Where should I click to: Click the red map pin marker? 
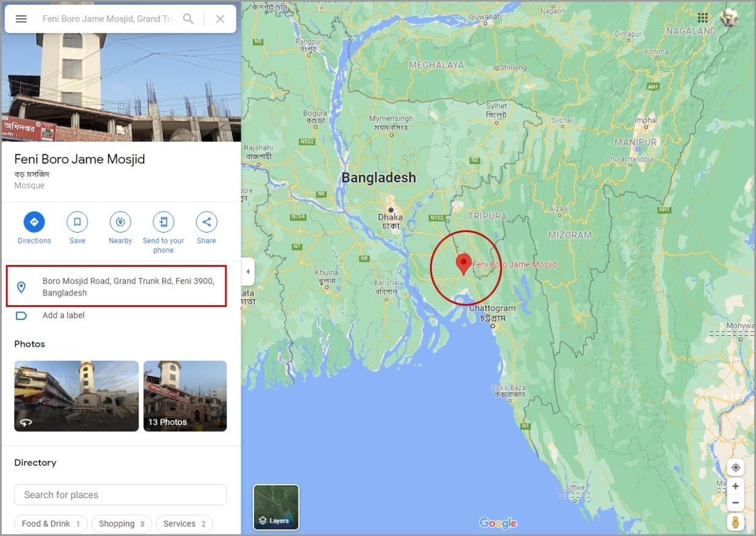[463, 264]
